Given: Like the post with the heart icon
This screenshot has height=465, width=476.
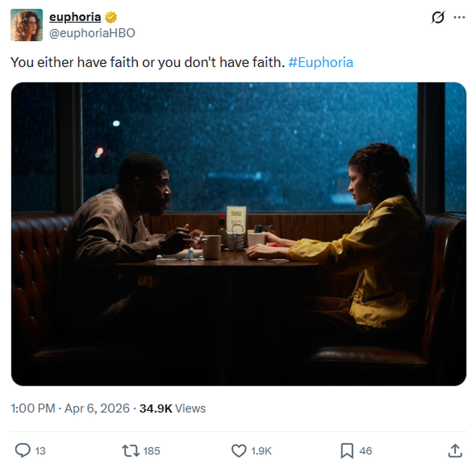Looking at the screenshot, I should pos(239,450).
